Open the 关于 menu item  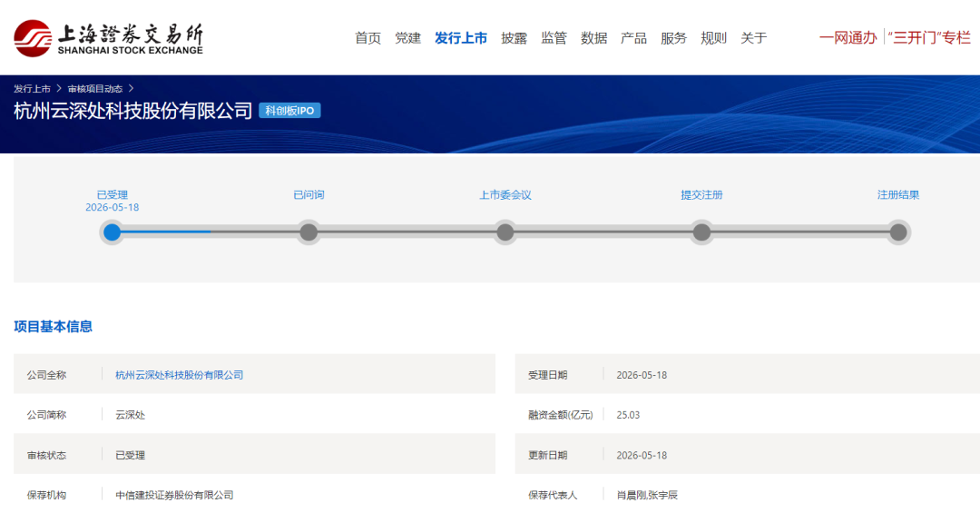pos(754,38)
